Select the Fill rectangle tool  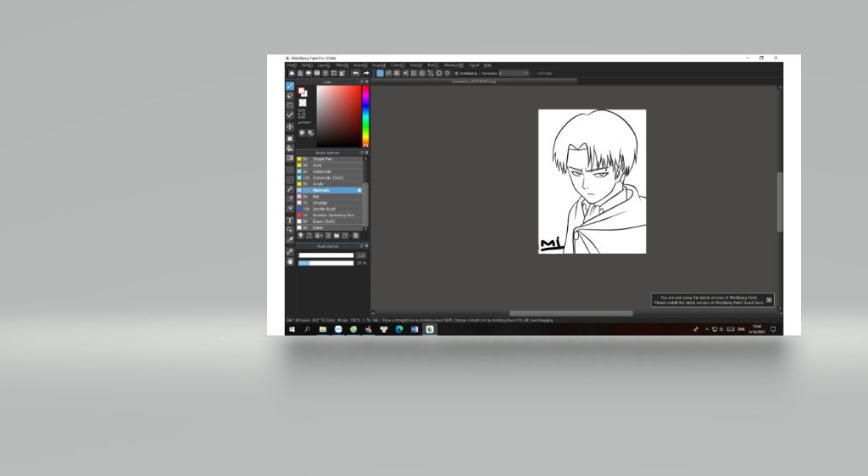click(x=290, y=138)
